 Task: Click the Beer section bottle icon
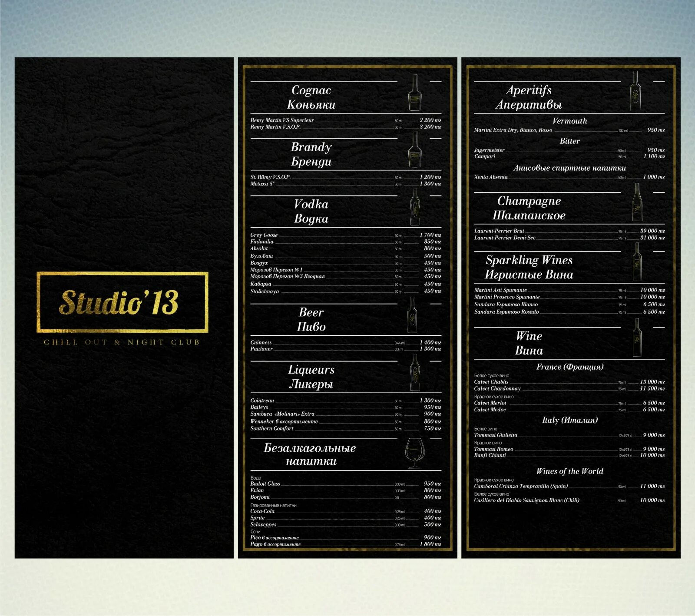coord(413,315)
